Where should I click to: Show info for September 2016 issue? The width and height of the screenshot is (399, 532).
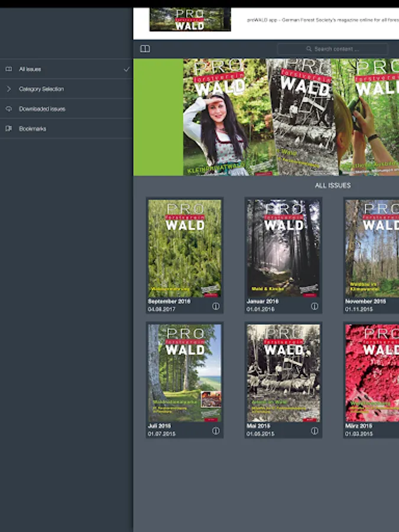coord(216,306)
